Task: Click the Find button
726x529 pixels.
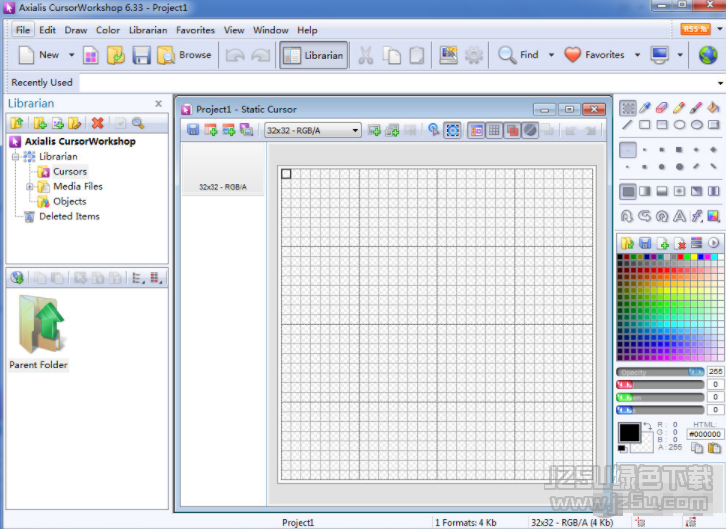Action: [519, 55]
